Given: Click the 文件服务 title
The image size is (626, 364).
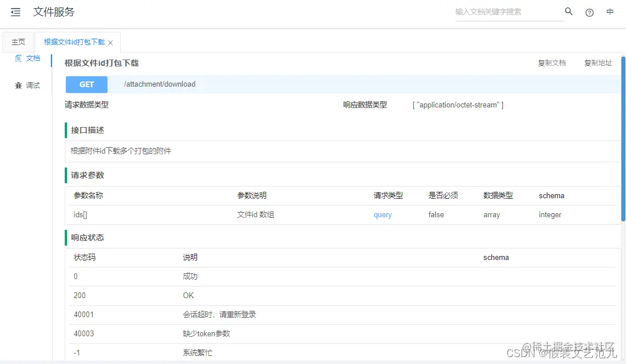Looking at the screenshot, I should (54, 12).
